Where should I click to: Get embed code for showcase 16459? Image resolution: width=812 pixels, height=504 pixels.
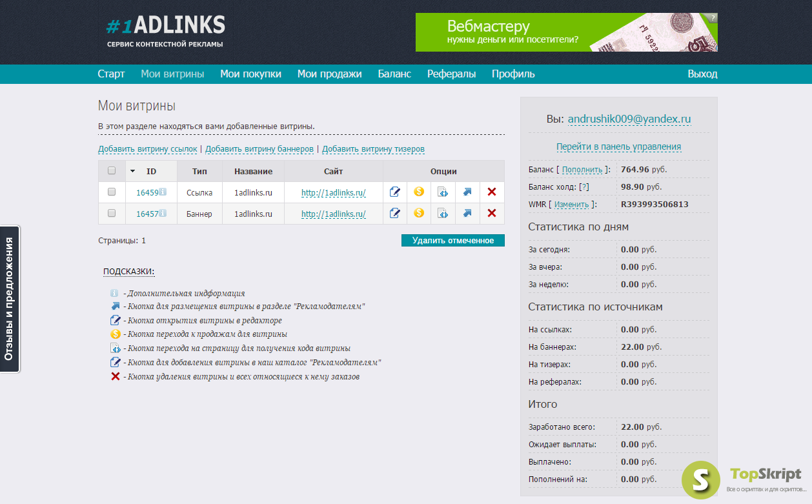443,192
